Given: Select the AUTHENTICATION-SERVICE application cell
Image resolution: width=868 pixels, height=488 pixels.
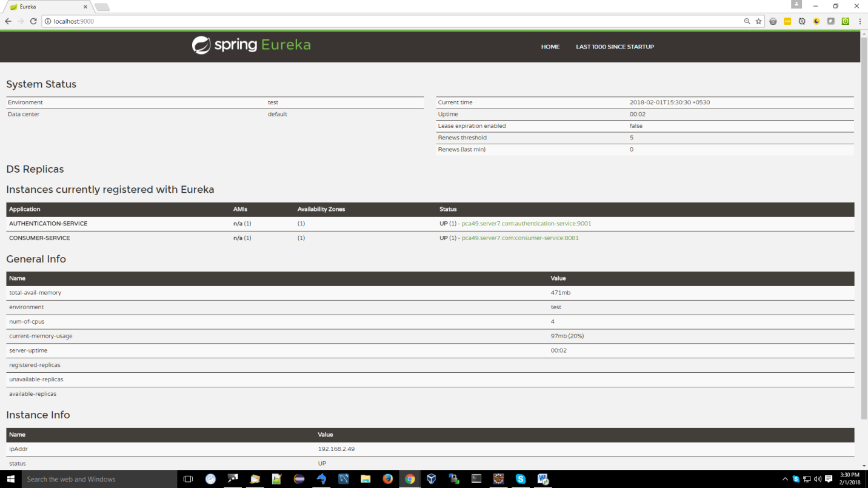Looking at the screenshot, I should (x=48, y=224).
